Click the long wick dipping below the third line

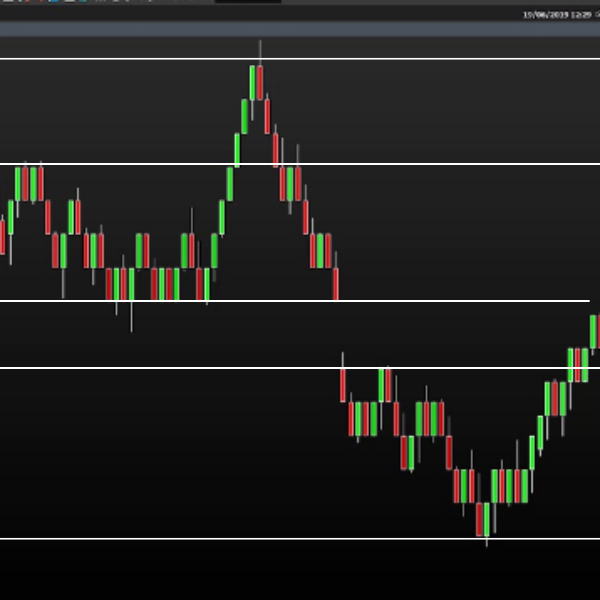tap(131, 317)
